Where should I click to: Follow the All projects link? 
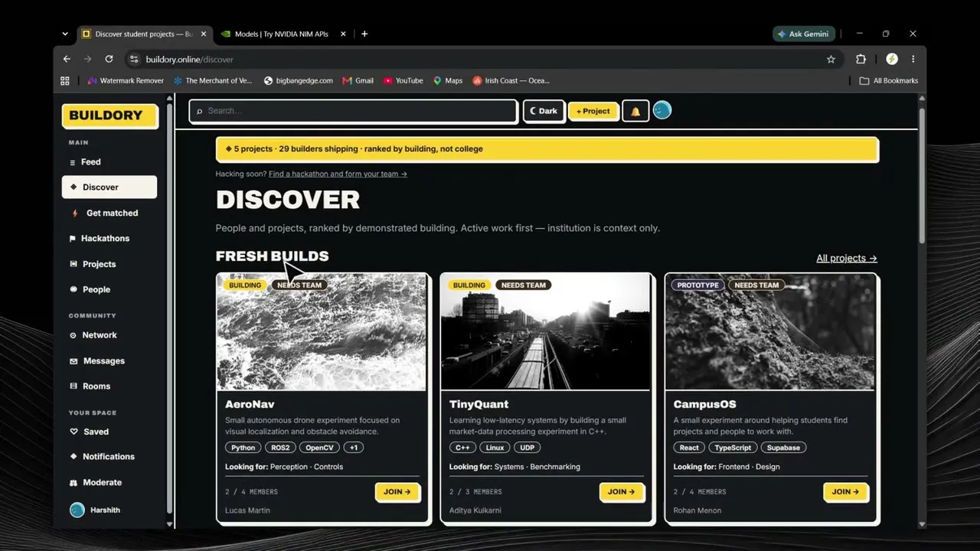pos(847,258)
